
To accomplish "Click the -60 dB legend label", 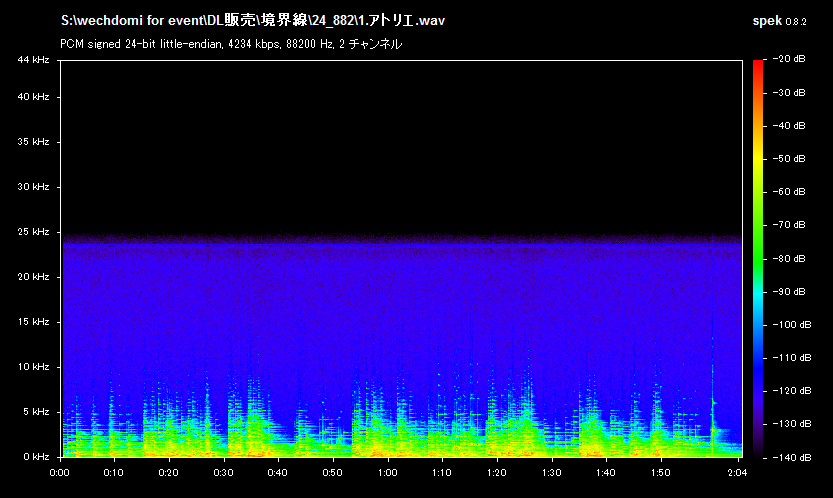I will tap(789, 191).
